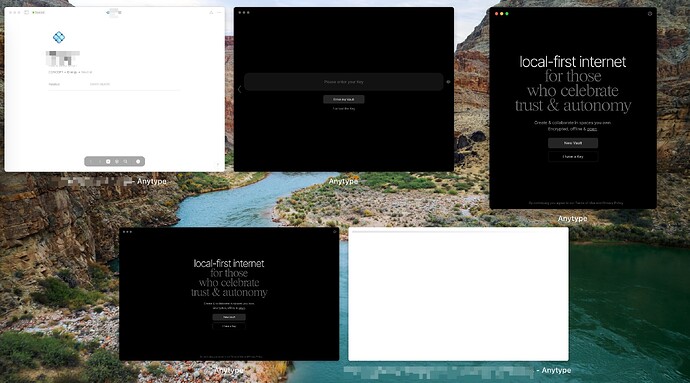Open the three-dots menu in the white object window
The width and height of the screenshot is (690, 383).
[x=219, y=12]
